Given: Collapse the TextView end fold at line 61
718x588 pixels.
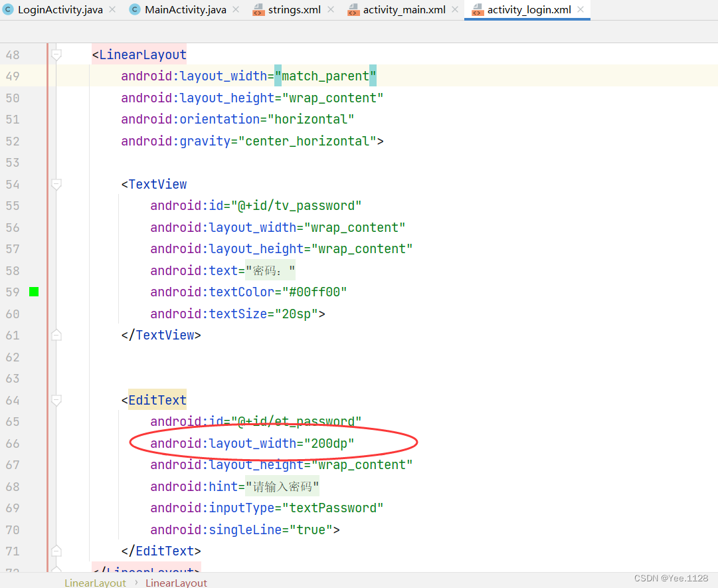Looking at the screenshot, I should (56, 336).
